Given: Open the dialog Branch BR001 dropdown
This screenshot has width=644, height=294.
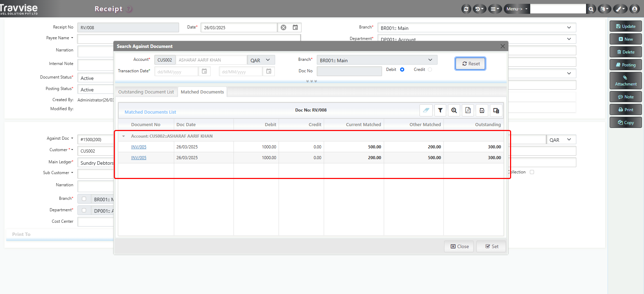Looking at the screenshot, I should click(377, 60).
